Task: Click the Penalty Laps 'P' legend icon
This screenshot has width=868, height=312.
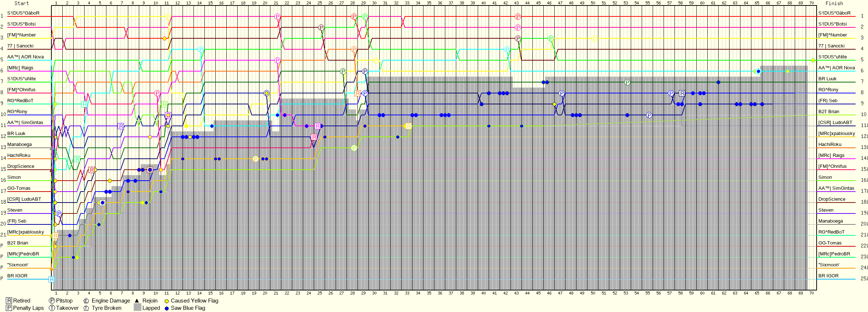Action: 9,308
